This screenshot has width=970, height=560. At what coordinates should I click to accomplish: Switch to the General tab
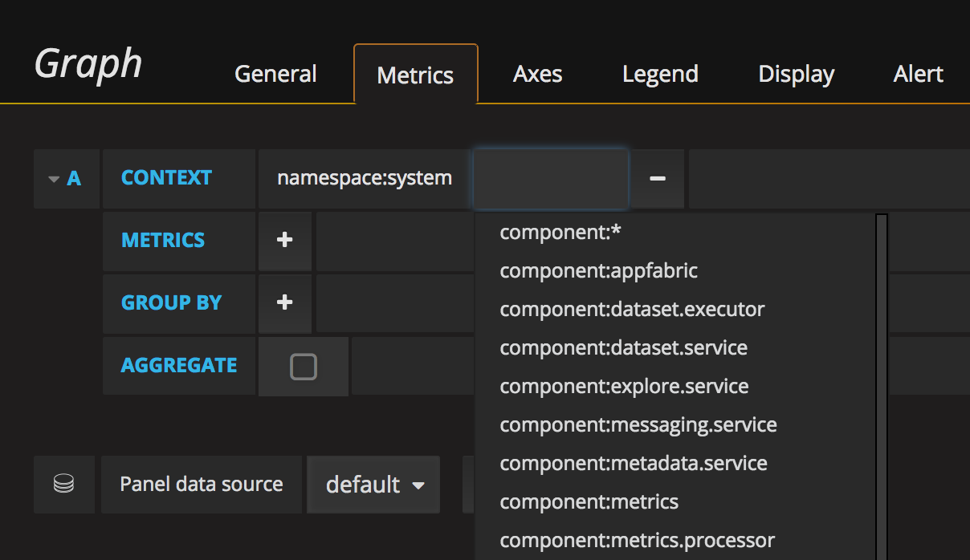pyautogui.click(x=275, y=75)
